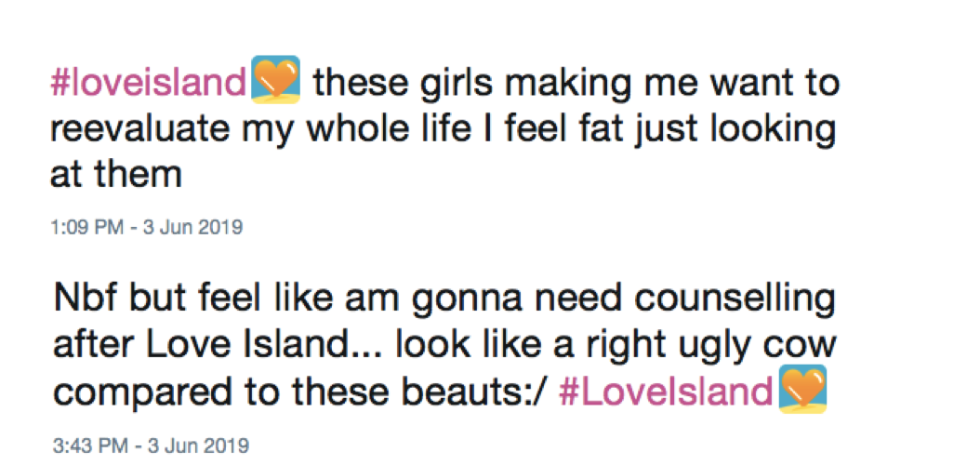Click the #LoveIsland hashtag in second tweet

click(666, 392)
